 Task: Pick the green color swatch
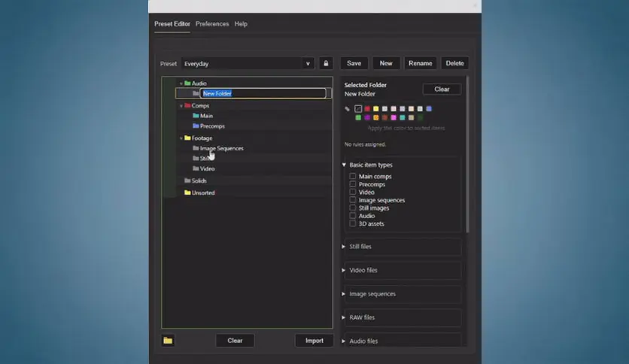click(358, 117)
